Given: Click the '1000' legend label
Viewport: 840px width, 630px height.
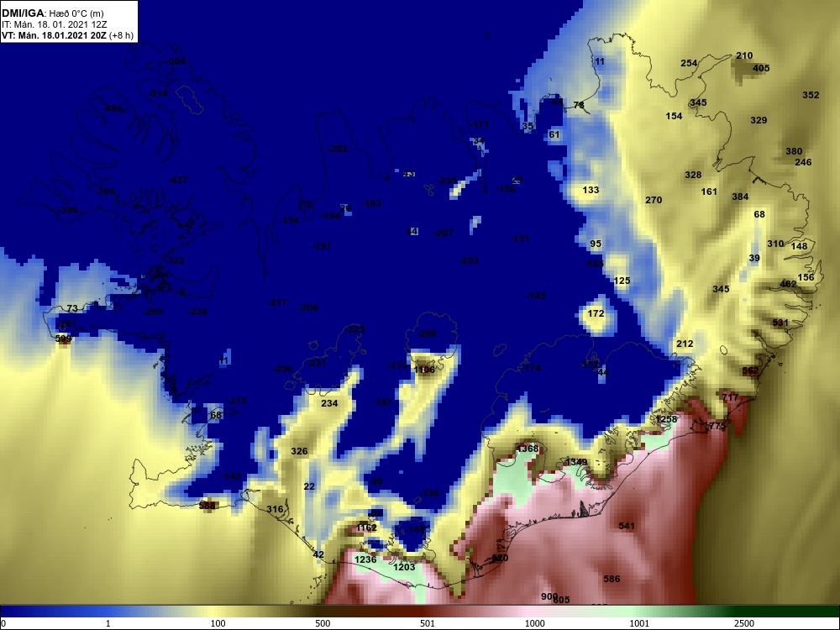Looking at the screenshot, I should pyautogui.click(x=534, y=623).
